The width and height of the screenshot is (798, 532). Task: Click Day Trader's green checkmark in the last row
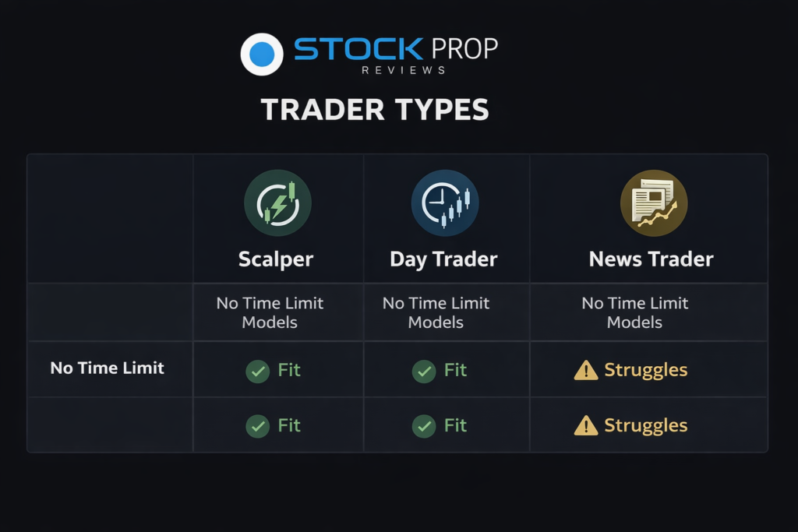point(424,426)
